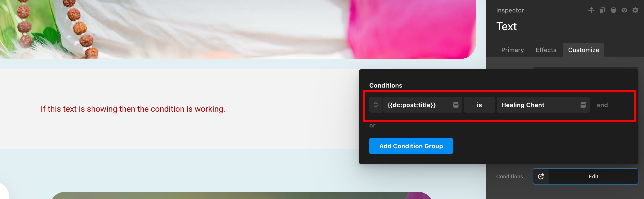Open dynamic content picker beside Healing Chant
The width and height of the screenshot is (644, 199).
pos(583,105)
